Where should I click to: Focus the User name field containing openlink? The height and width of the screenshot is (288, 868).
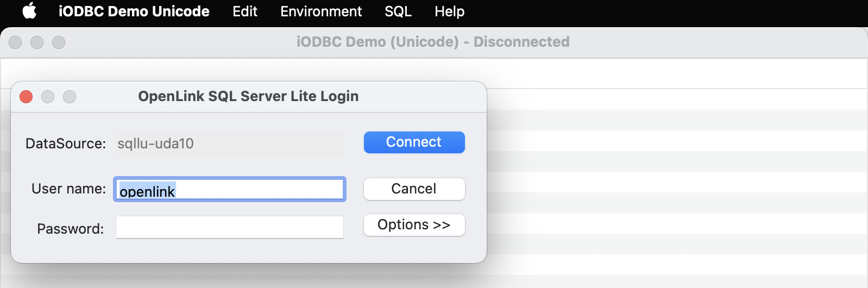click(229, 189)
